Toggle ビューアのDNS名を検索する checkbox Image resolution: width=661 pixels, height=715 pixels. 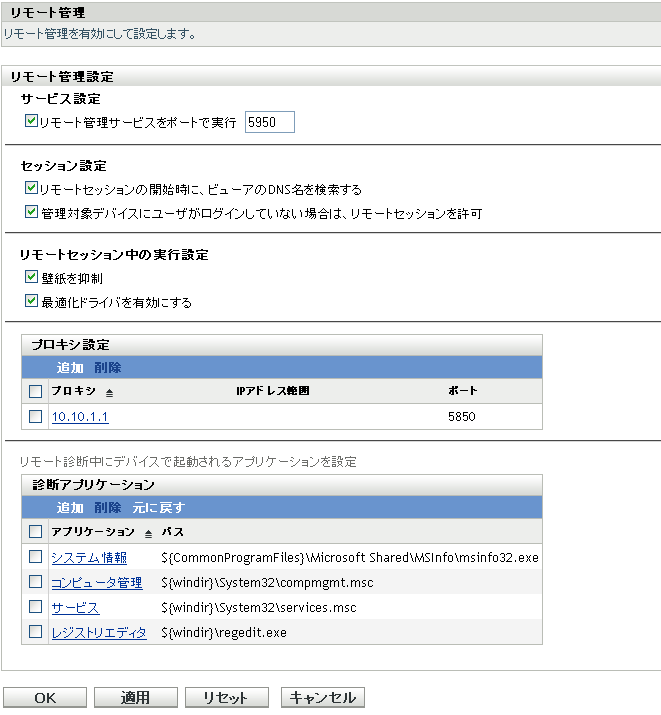tap(31, 188)
